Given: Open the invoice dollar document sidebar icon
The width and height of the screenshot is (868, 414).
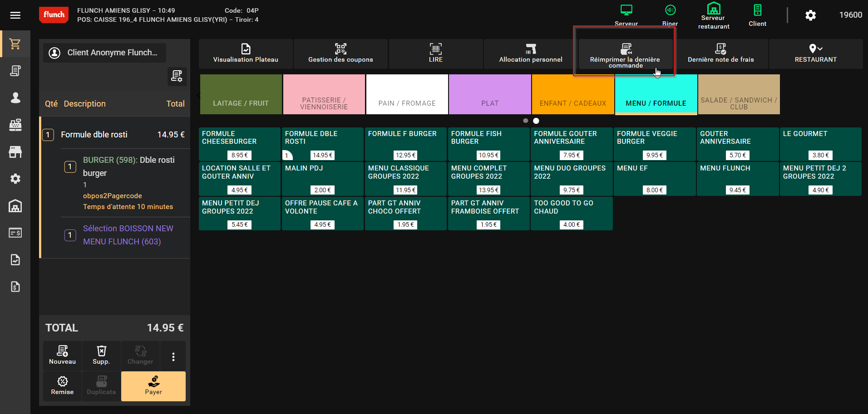Looking at the screenshot, I should pos(15,287).
